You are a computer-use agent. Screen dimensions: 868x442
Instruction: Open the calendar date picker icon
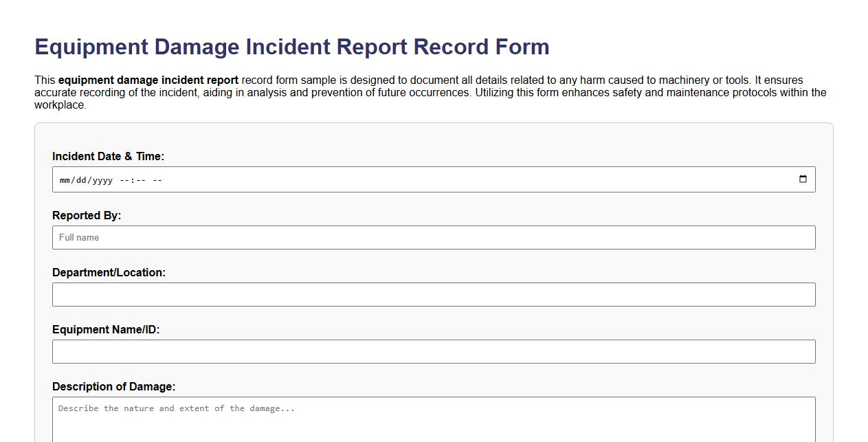pyautogui.click(x=803, y=179)
